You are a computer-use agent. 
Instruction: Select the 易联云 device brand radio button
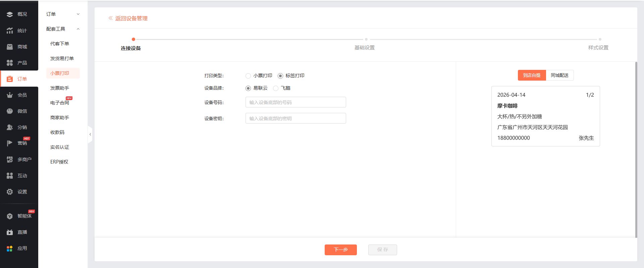pyautogui.click(x=248, y=88)
